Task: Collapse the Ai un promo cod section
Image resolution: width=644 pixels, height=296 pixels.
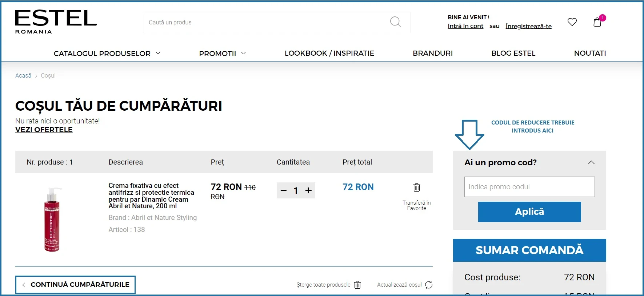Action: pos(591,162)
